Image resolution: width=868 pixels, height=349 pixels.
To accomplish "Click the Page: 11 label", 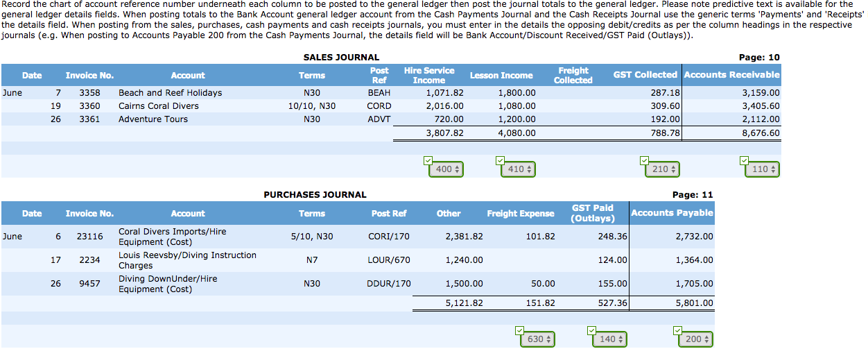I will tap(693, 195).
